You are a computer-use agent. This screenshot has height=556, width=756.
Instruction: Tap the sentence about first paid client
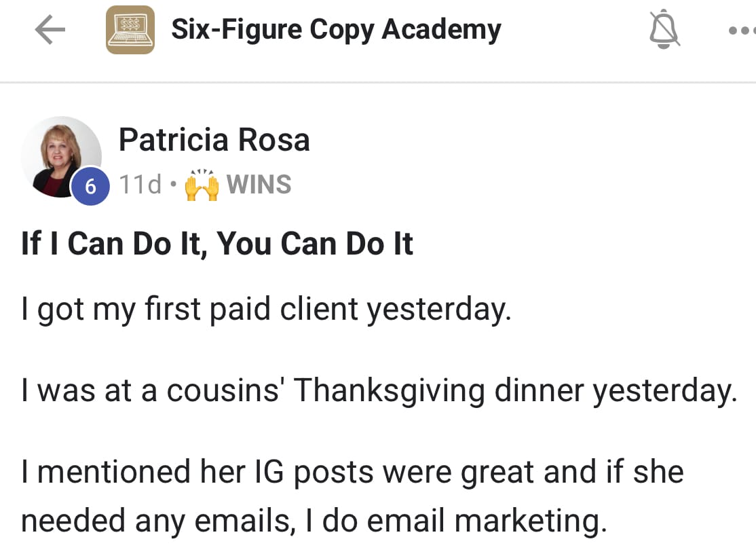click(x=265, y=310)
